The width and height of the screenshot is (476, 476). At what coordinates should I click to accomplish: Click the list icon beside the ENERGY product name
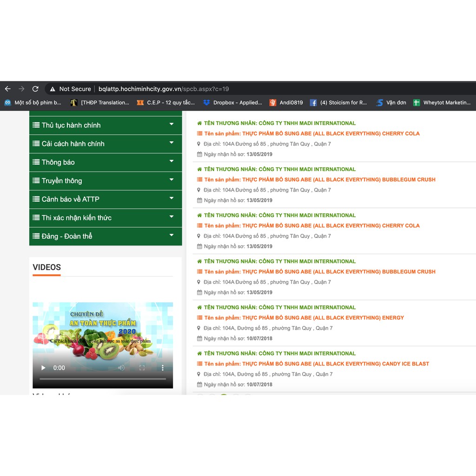(200, 317)
